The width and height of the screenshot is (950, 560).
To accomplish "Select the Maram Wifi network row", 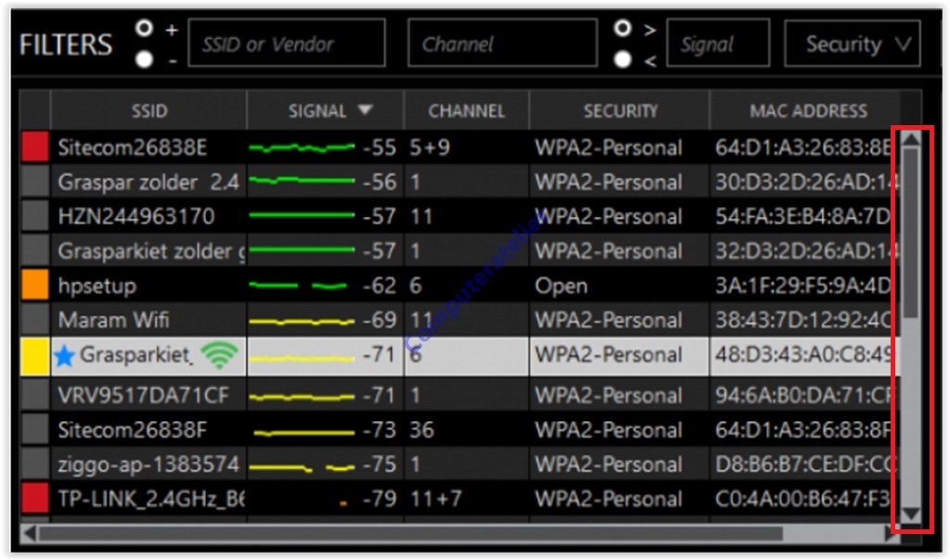I will pyautogui.click(x=460, y=320).
